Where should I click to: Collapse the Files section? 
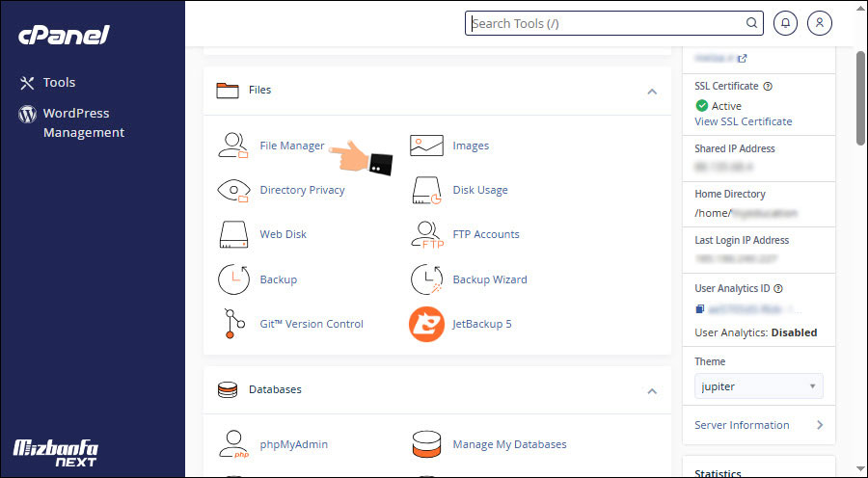pyautogui.click(x=652, y=91)
